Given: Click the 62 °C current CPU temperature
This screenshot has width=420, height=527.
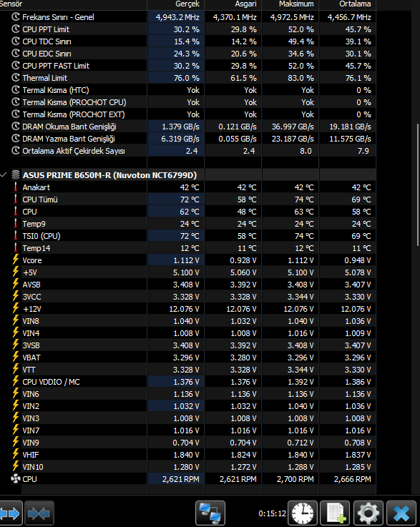Looking at the screenshot, I should coord(190,212).
